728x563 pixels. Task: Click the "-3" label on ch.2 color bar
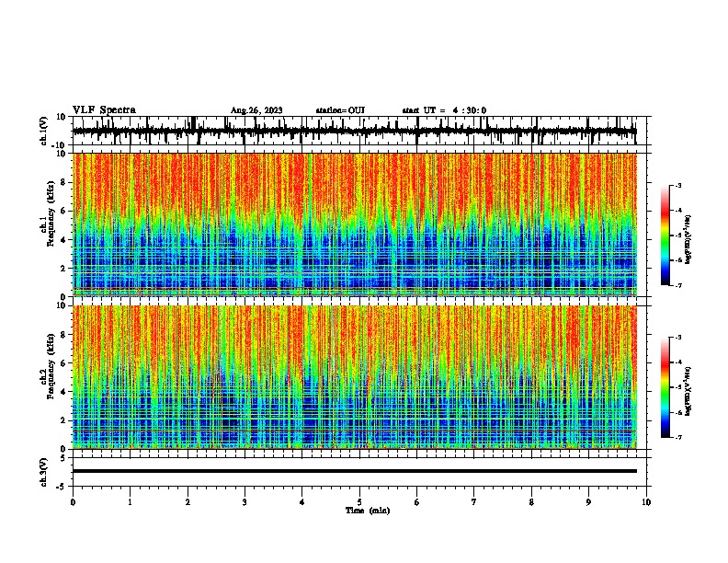(677, 338)
